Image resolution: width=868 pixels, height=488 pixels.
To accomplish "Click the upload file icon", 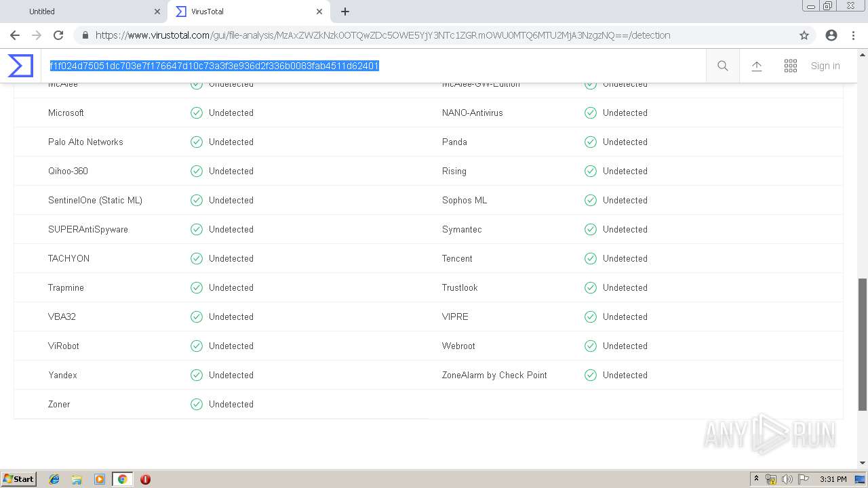I will (757, 66).
